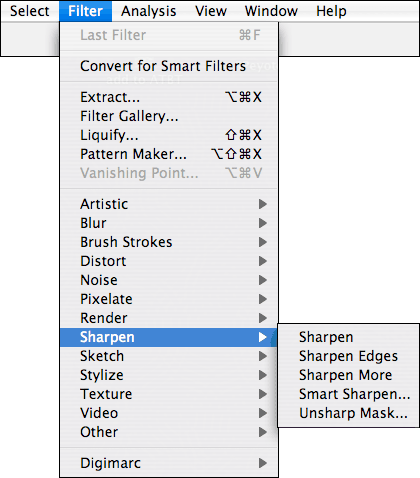Screen dimensions: 420x478
Task: Open the Window menu
Action: click(271, 11)
